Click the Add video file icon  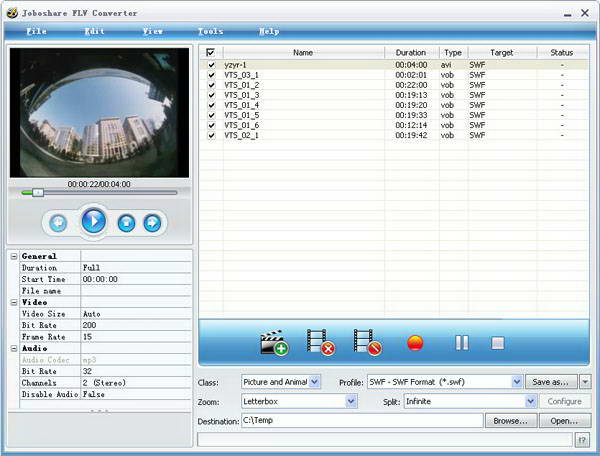pyautogui.click(x=273, y=343)
